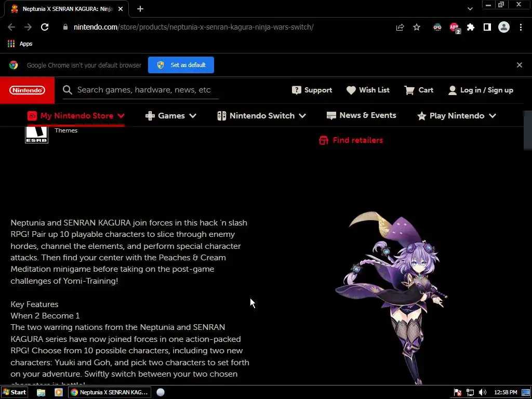Open the Apps bookmarks shortcut
The height and width of the screenshot is (399, 532).
20,44
